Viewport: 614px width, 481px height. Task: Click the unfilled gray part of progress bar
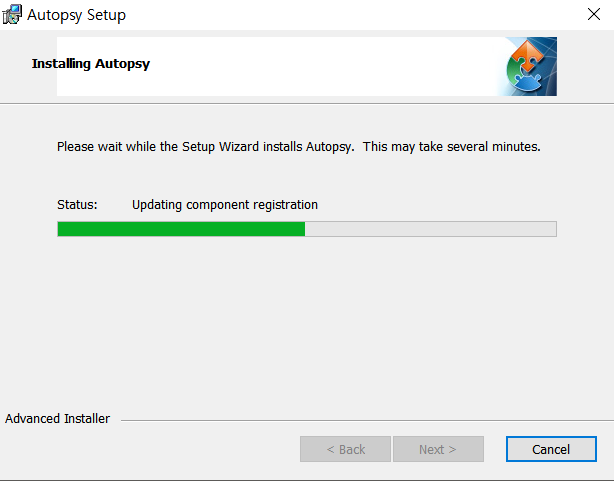click(431, 229)
